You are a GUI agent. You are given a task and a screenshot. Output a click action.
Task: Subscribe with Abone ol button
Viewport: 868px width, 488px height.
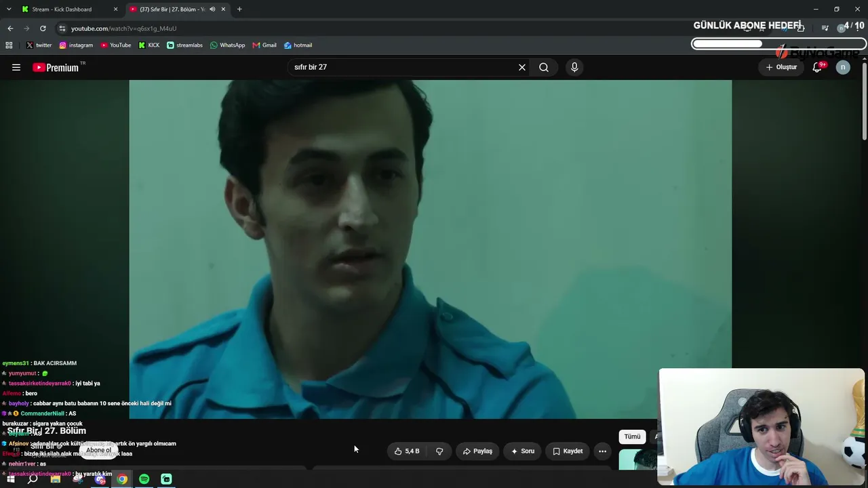point(98,450)
